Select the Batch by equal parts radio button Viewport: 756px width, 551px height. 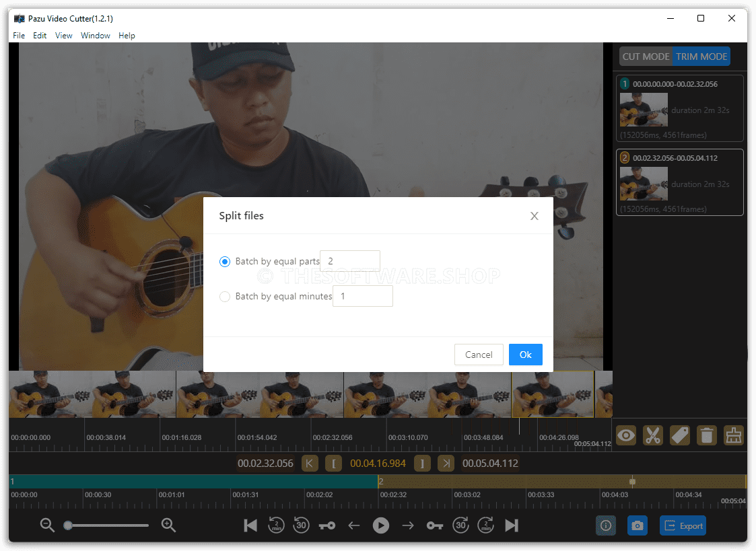coord(225,262)
